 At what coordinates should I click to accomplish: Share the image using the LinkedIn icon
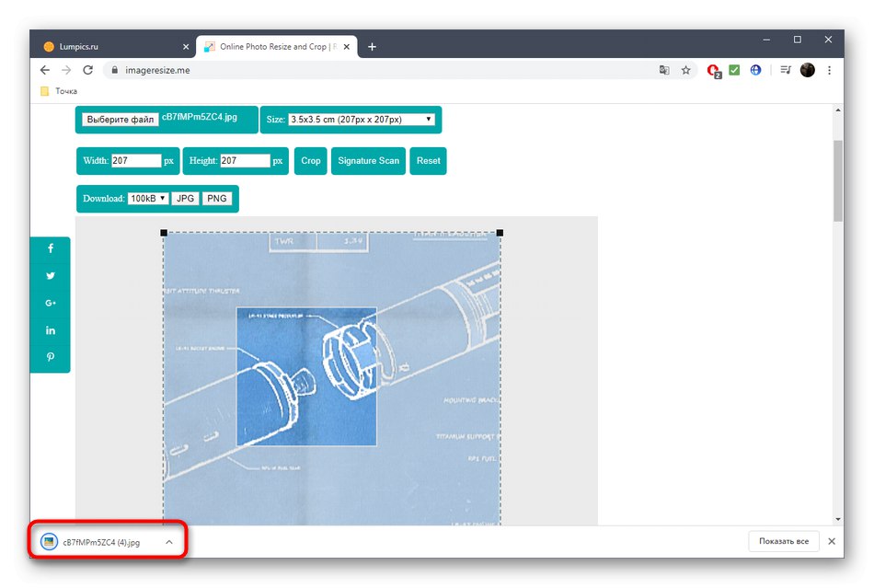coord(51,329)
